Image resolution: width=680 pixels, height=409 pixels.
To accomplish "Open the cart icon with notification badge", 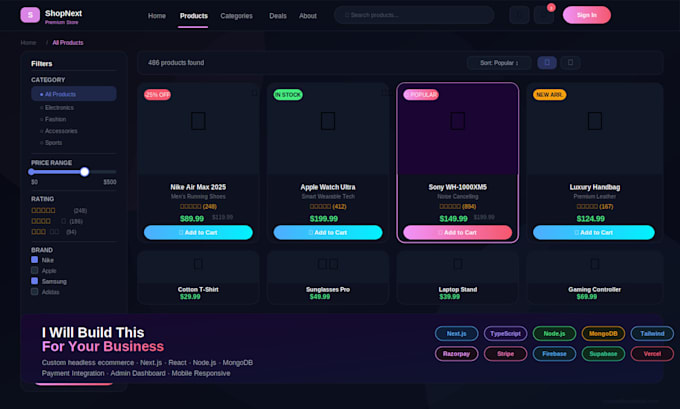I will pyautogui.click(x=544, y=15).
